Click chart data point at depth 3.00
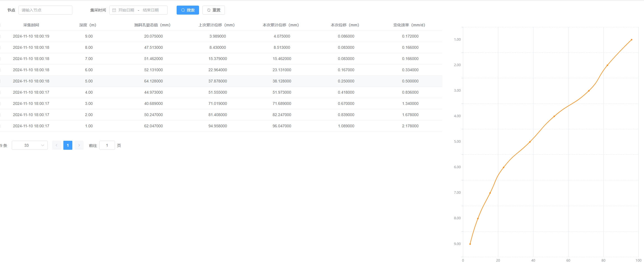Image resolution: width=644 pixels, height=272 pixels. [x=589, y=91]
